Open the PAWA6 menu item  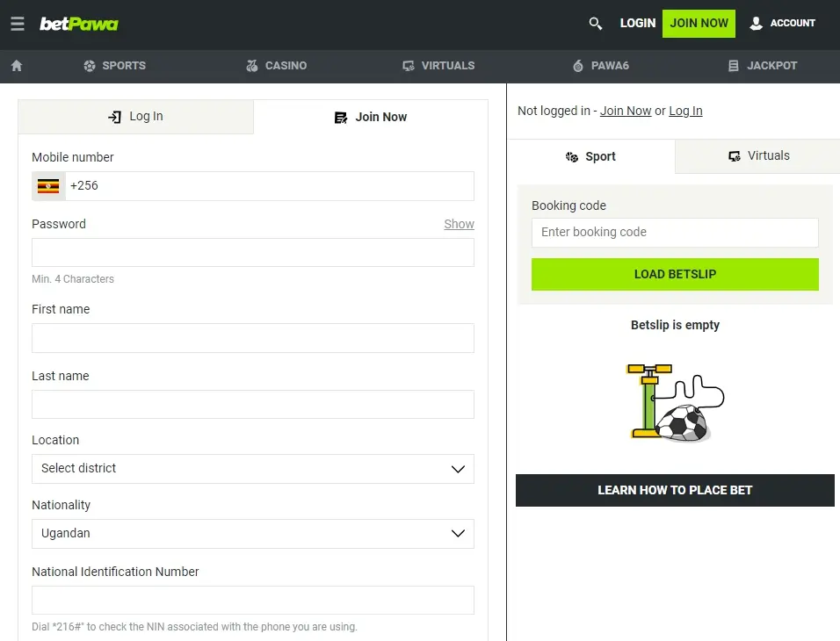[601, 65]
